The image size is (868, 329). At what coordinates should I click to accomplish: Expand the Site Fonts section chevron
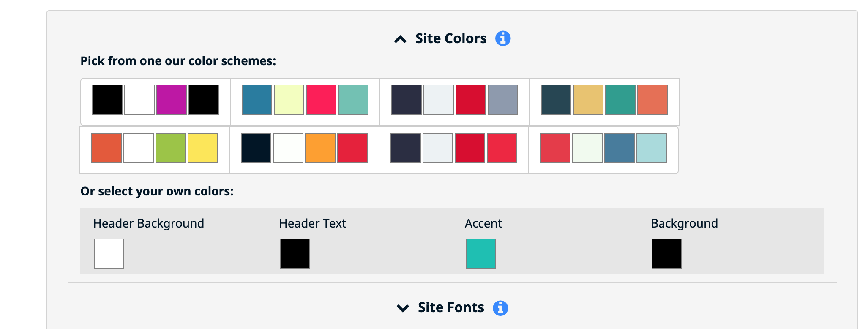click(403, 308)
